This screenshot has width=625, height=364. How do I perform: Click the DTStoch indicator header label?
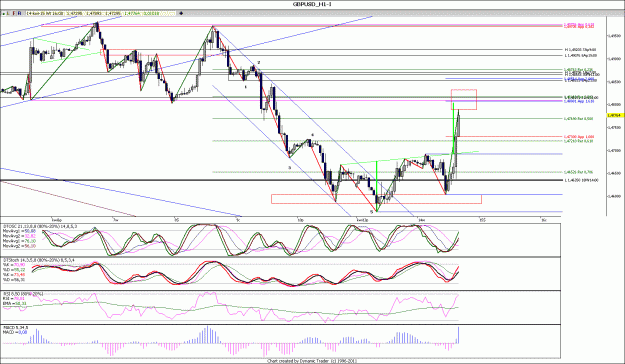coord(39,260)
